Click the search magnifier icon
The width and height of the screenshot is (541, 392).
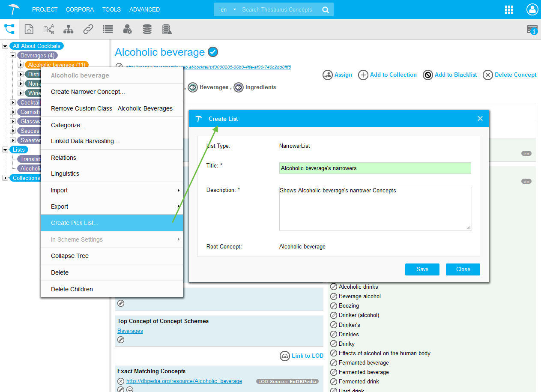click(x=326, y=10)
